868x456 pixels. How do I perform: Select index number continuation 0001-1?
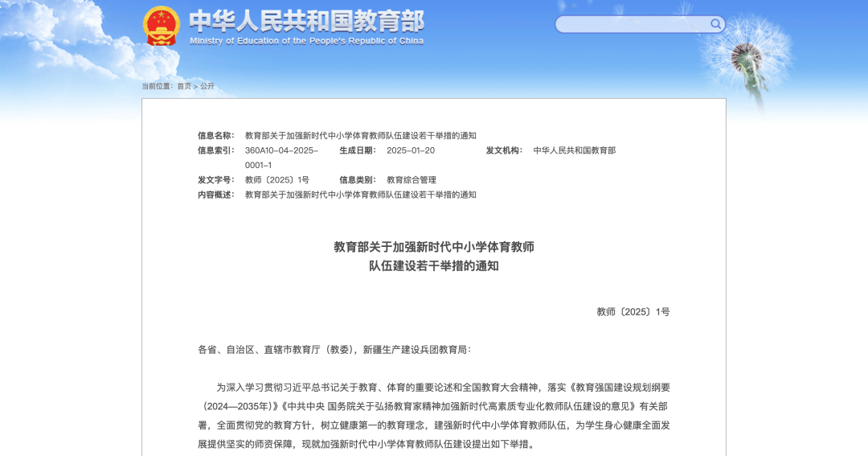coord(258,165)
